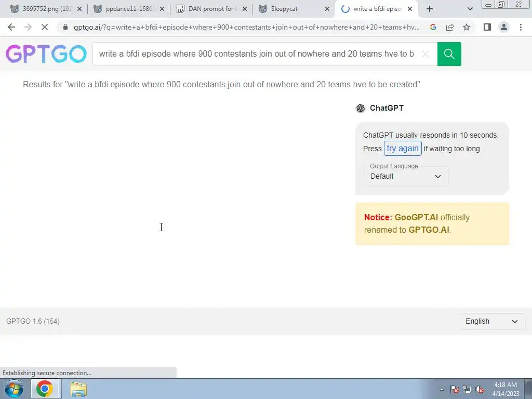532x399 pixels.
Task: Click the Results for query text
Action: point(221,85)
